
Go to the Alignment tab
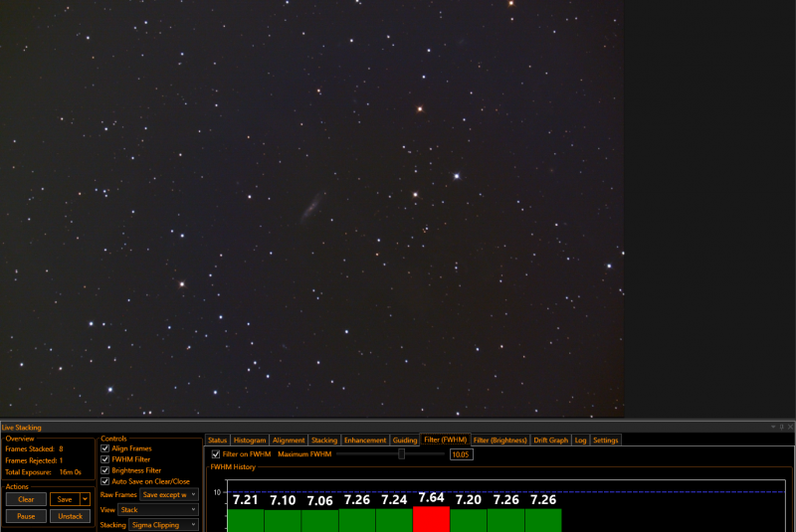tap(289, 441)
